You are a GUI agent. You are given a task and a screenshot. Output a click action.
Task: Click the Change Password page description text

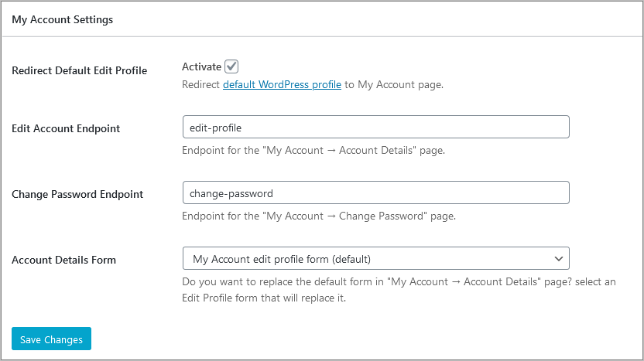(x=319, y=216)
